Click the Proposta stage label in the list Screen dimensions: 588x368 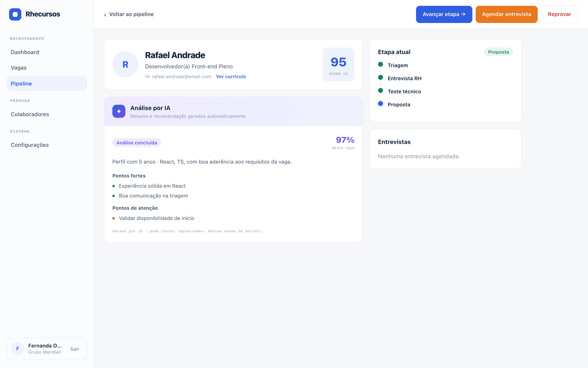coord(399,105)
